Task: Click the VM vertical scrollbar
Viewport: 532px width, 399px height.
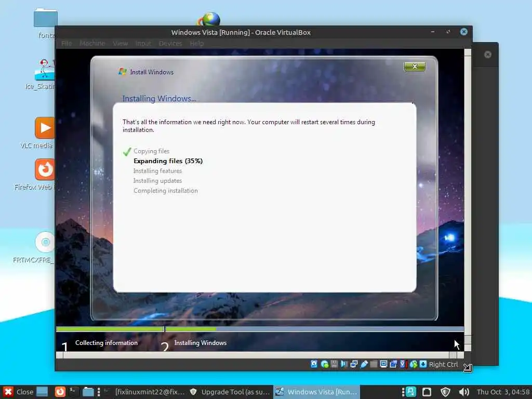Action: tap(468, 200)
